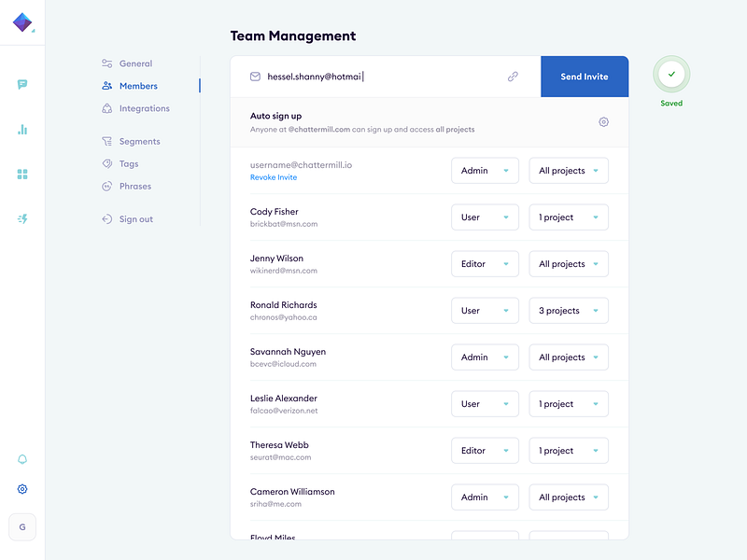Change Theresa Webb's Editor role dropdown

[x=485, y=451]
